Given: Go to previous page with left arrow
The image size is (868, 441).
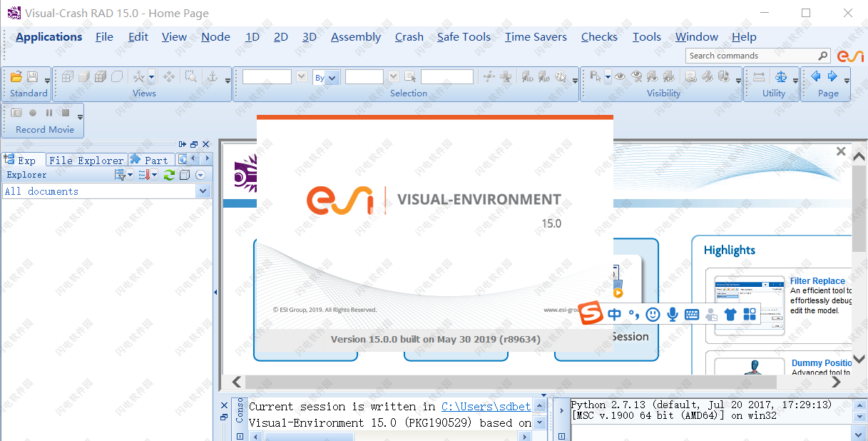Looking at the screenshot, I should point(816,76).
